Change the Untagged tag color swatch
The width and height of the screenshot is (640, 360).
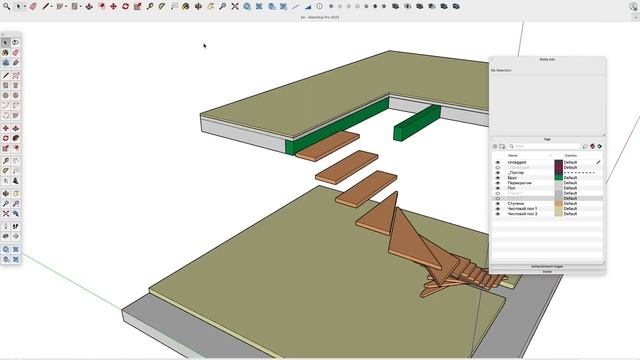tap(559, 162)
